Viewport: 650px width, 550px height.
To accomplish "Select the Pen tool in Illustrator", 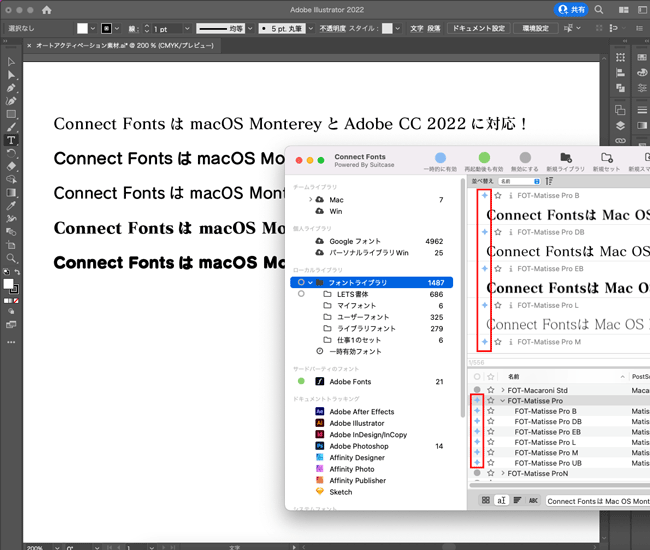I will pos(11,88).
